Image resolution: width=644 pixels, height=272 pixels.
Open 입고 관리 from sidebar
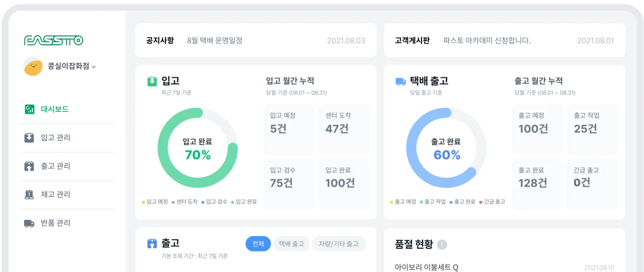click(x=55, y=138)
